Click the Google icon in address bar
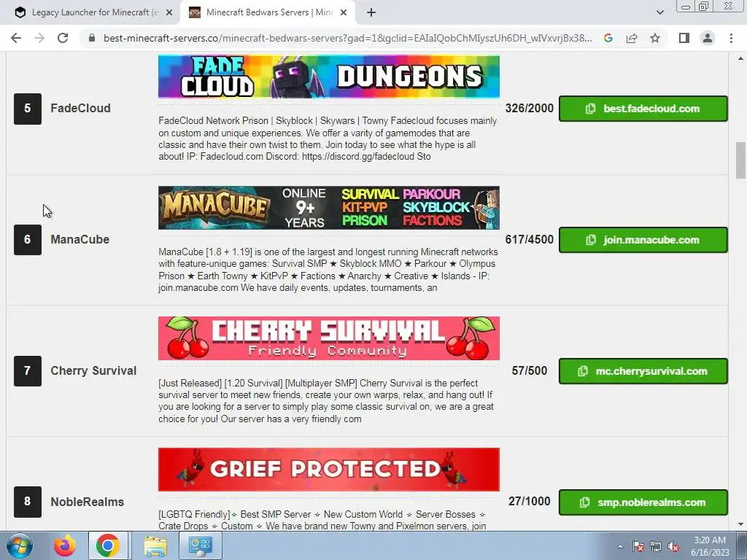 point(608,38)
